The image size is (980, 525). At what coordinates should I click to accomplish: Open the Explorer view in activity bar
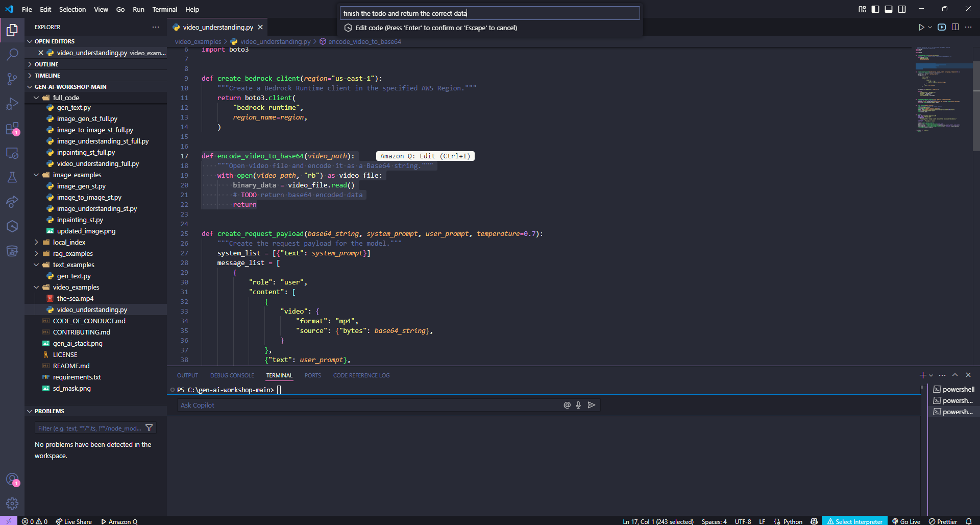coord(12,30)
